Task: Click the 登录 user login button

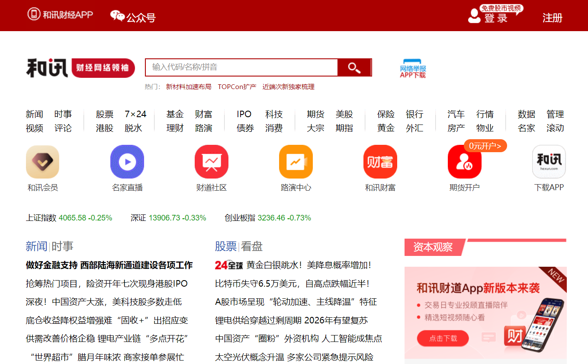Action: 488,17
